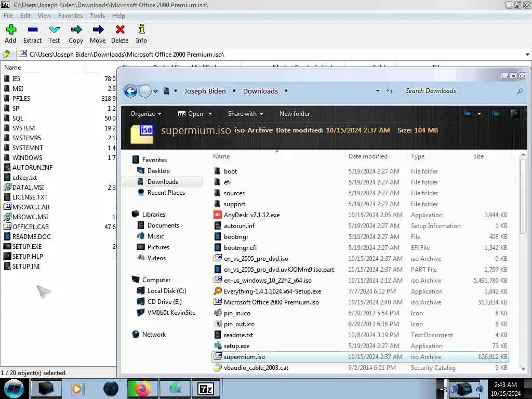Click the Open button with 7z icon
The width and height of the screenshot is (532, 399).
point(191,114)
